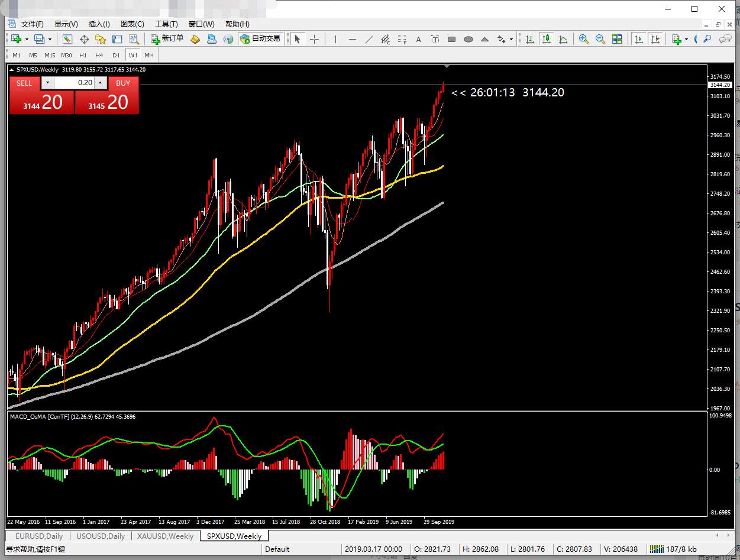Select the Fibonacci retracement tool
740x560 pixels.
(402, 39)
